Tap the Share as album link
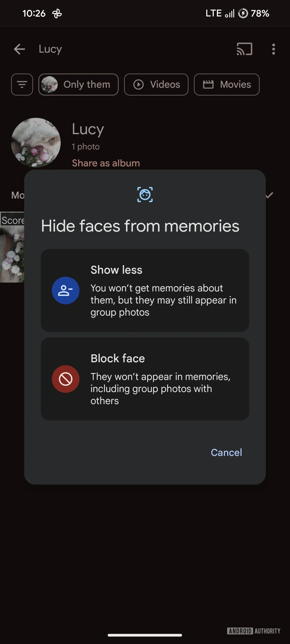The height and width of the screenshot is (644, 290). 106,163
